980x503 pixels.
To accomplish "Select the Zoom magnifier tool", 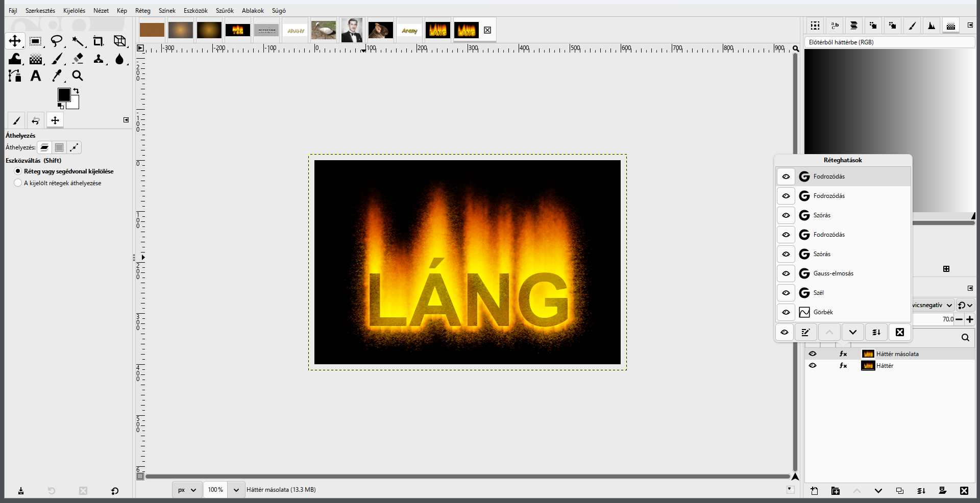I will (78, 76).
